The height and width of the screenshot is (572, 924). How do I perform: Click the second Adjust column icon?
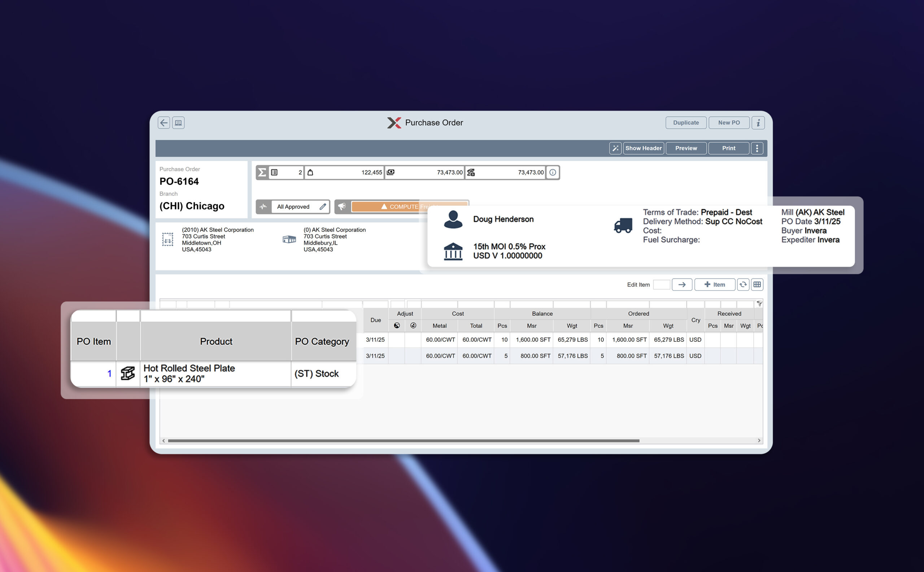[x=413, y=326]
